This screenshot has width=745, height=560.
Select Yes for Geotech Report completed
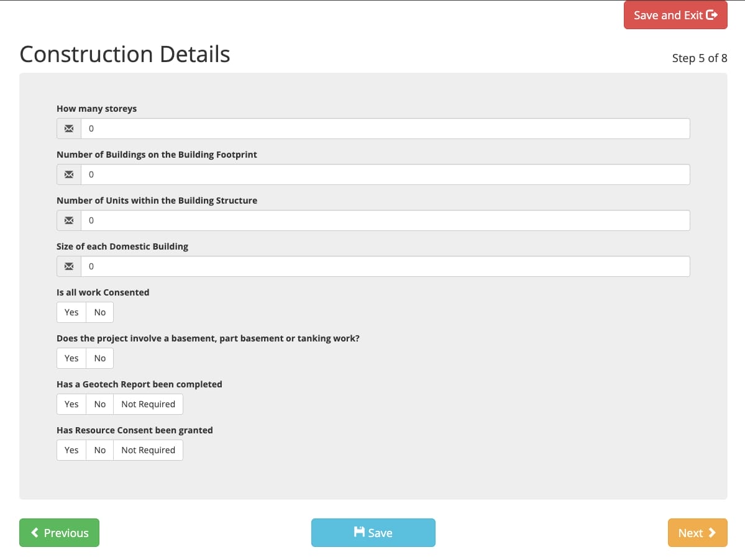pyautogui.click(x=71, y=404)
